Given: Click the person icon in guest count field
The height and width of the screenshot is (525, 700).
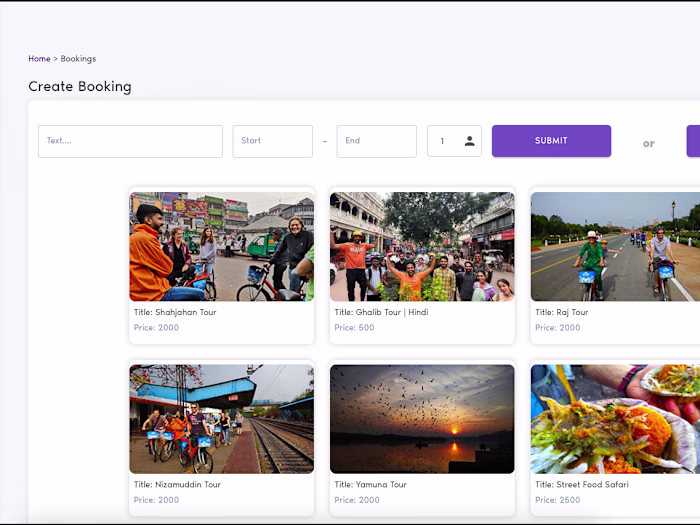Looking at the screenshot, I should pyautogui.click(x=469, y=141).
